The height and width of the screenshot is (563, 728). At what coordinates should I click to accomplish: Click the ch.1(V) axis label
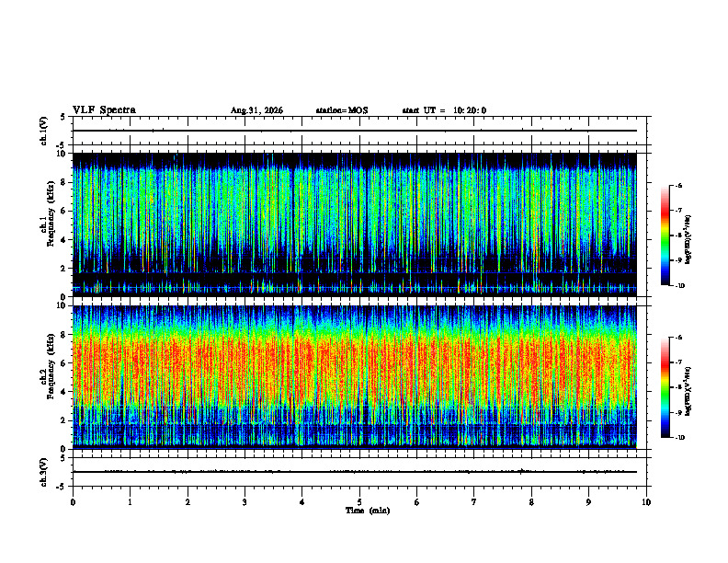[43, 131]
